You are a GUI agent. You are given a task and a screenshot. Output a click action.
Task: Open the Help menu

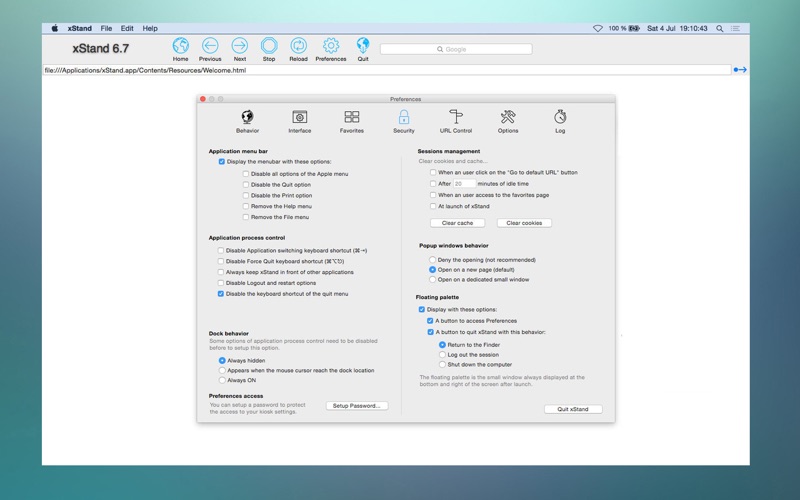150,29
